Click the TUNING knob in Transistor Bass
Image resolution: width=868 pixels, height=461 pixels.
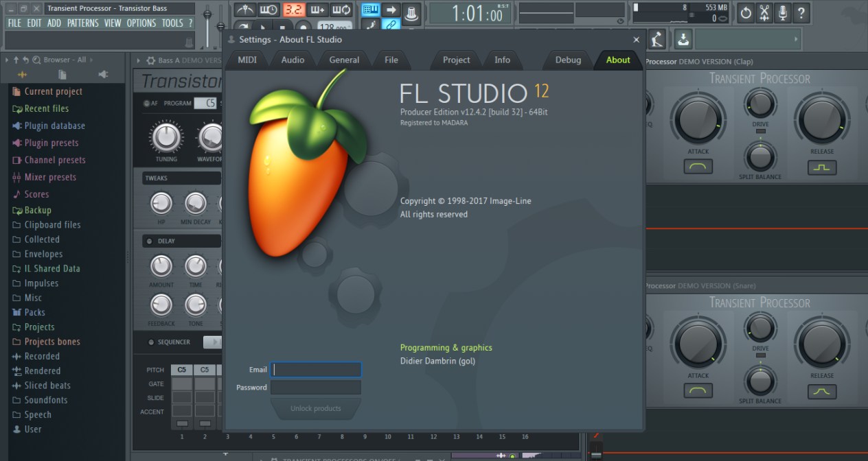point(165,137)
